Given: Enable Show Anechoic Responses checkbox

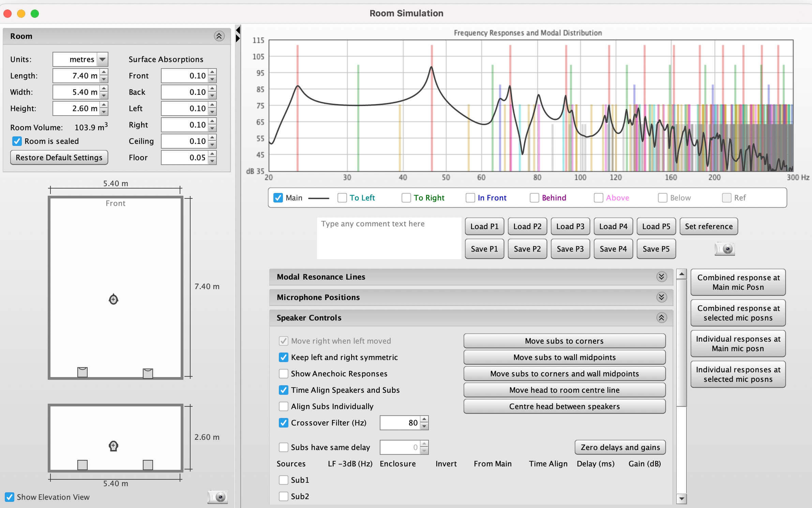Looking at the screenshot, I should (284, 374).
